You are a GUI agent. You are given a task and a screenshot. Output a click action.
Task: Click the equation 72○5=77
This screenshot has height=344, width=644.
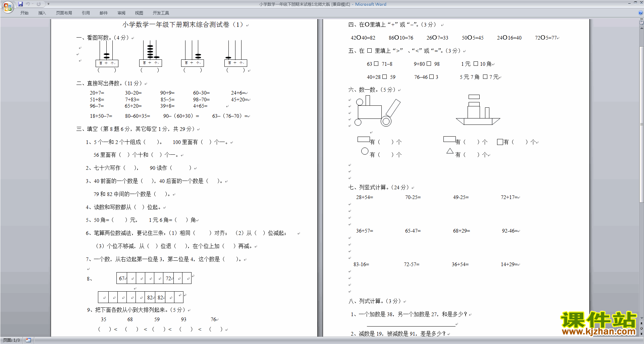click(546, 38)
